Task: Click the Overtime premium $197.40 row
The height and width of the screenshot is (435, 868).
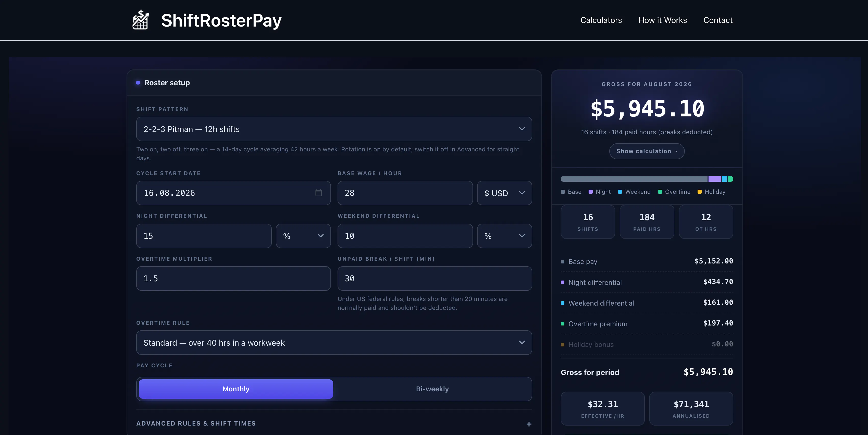Action: [647, 324]
